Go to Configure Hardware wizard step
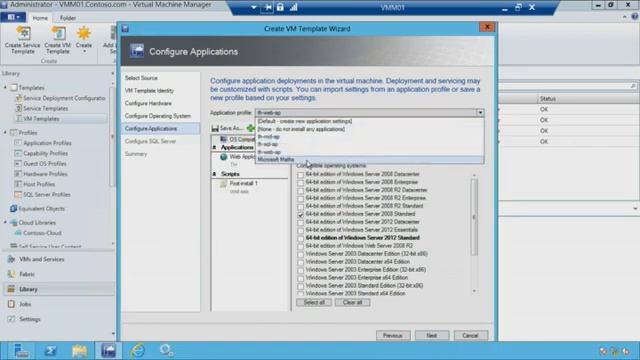Viewport: 640px width, 360px height. point(148,103)
